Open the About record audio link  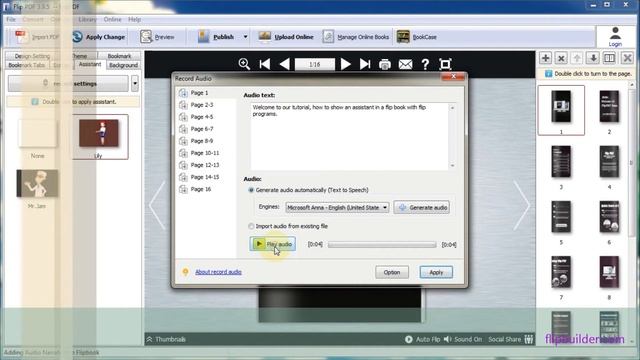[x=218, y=272]
